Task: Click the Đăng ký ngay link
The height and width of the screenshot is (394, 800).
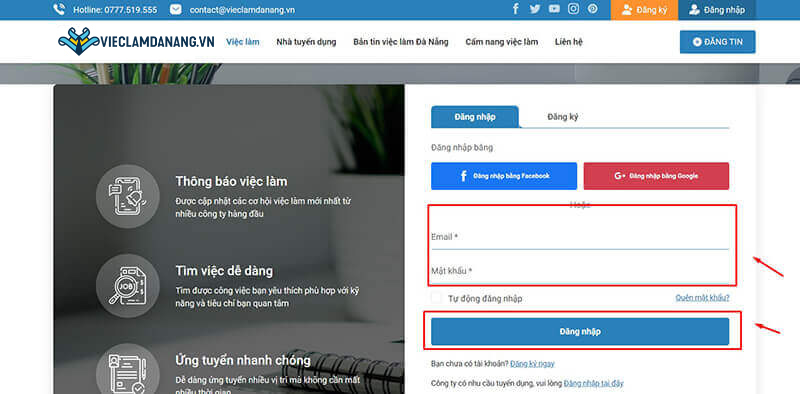Action: (x=532, y=364)
